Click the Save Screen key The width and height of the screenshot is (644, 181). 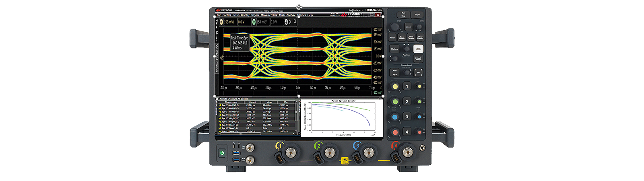[x=402, y=37]
